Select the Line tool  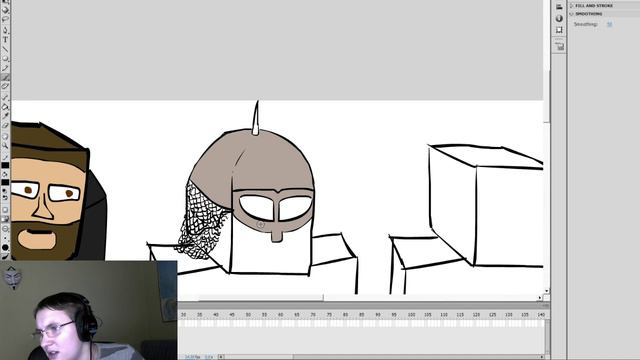5,49
